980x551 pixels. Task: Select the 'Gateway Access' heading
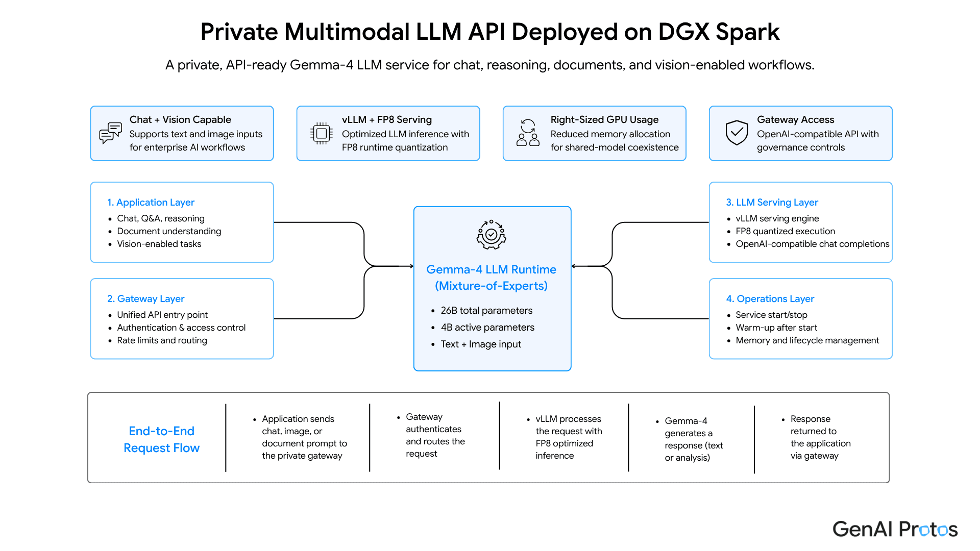click(x=795, y=119)
